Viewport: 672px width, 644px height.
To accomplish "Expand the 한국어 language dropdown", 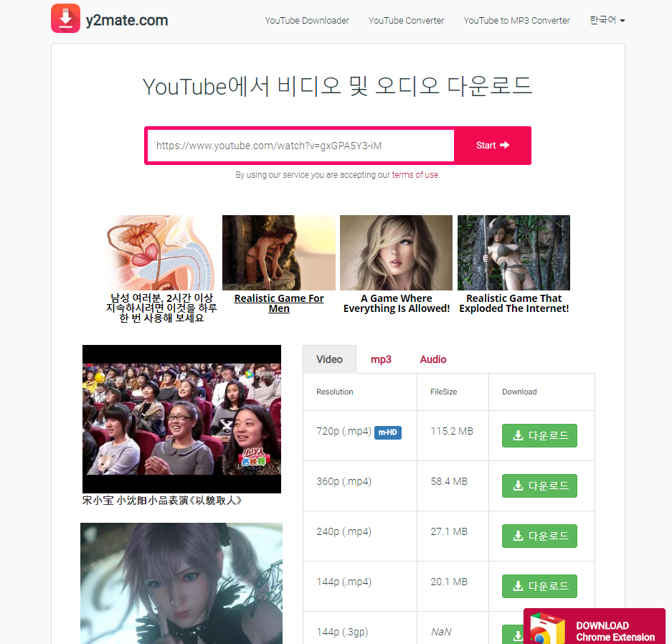I will (x=607, y=20).
